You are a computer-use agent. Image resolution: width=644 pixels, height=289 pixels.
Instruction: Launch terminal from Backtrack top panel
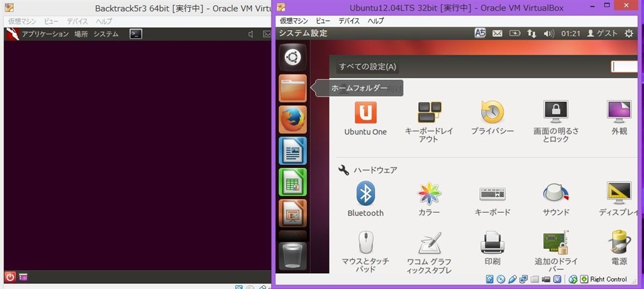tap(136, 34)
